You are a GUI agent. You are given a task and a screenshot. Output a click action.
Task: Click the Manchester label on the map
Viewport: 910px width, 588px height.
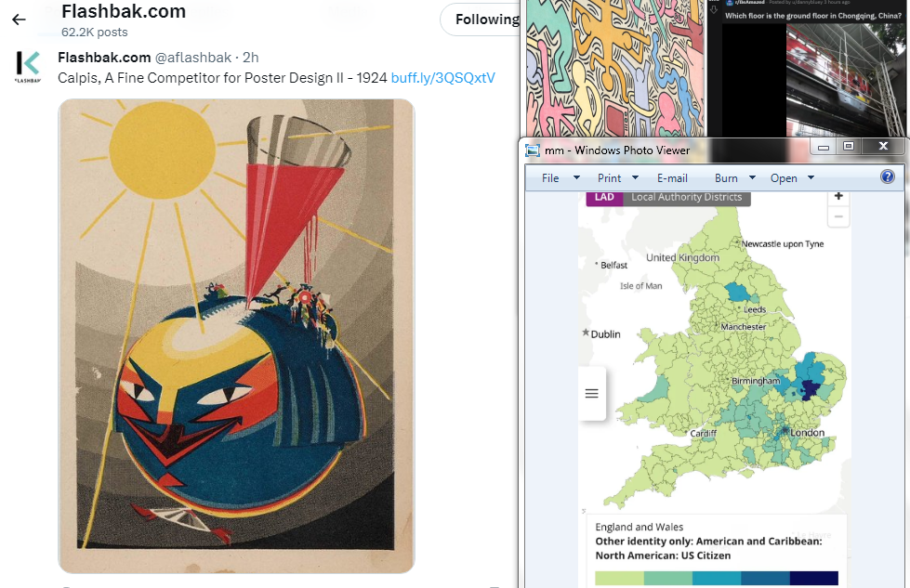click(x=744, y=327)
